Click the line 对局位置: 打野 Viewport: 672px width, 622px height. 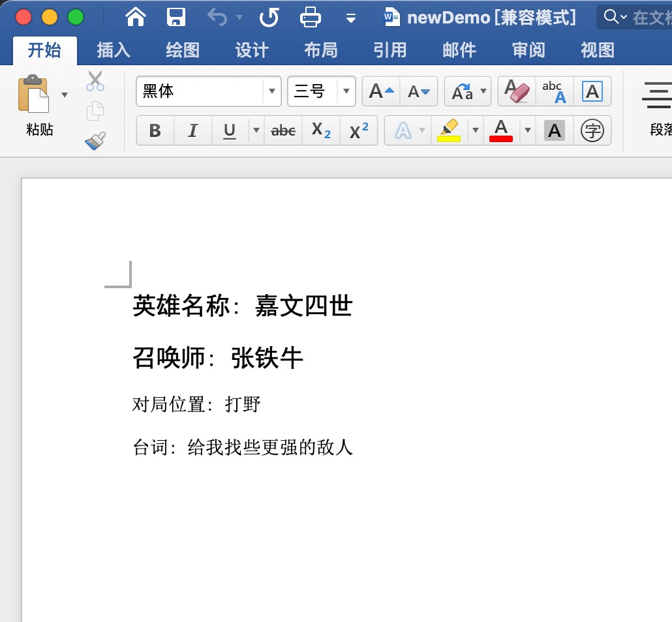click(x=196, y=404)
